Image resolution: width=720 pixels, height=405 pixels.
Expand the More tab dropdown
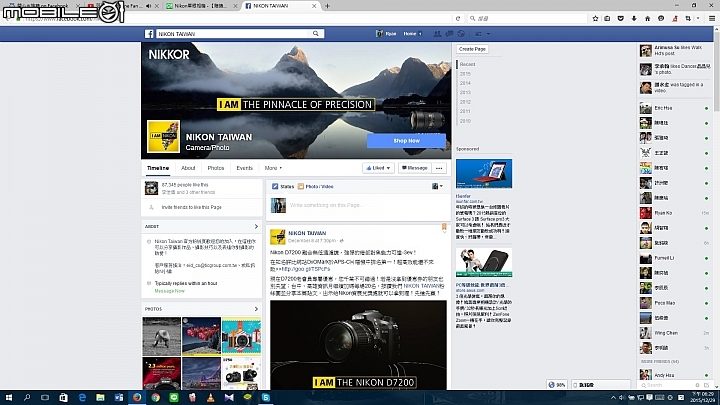[273, 168]
